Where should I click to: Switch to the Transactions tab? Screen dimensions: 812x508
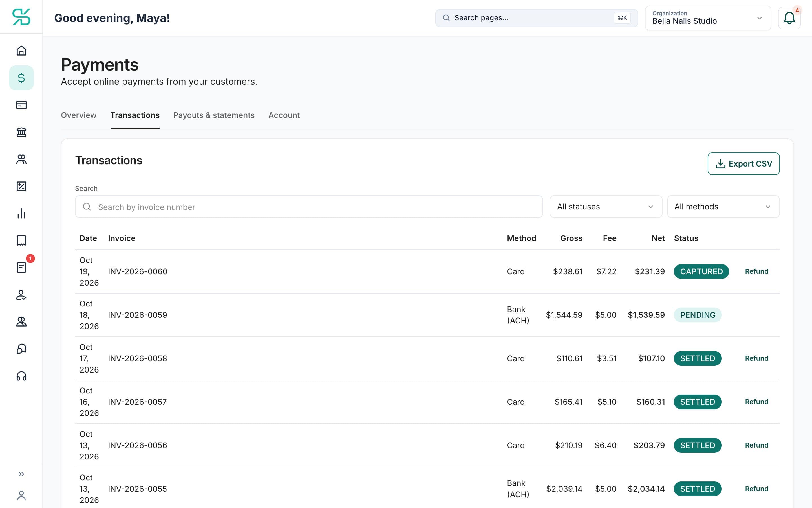coord(135,115)
